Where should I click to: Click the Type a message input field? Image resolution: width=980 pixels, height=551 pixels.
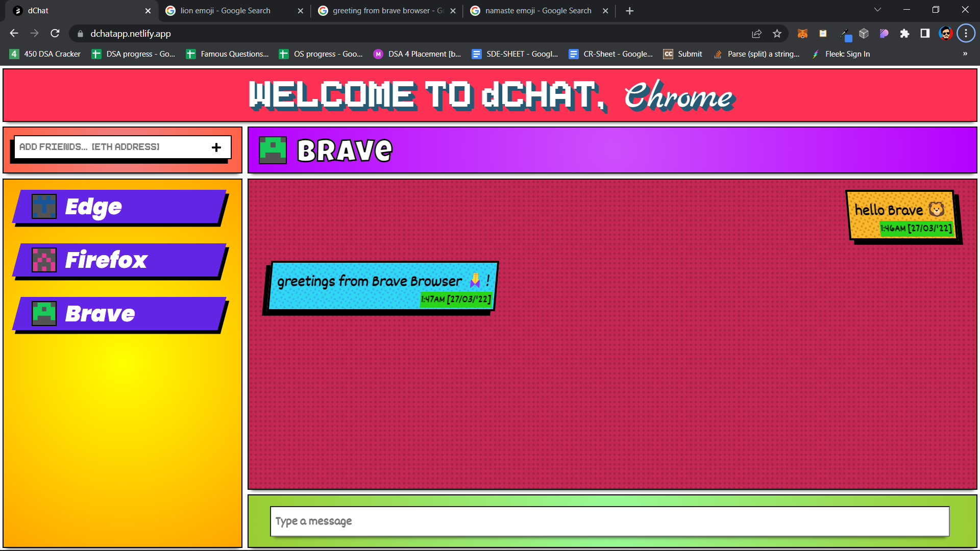pyautogui.click(x=609, y=521)
